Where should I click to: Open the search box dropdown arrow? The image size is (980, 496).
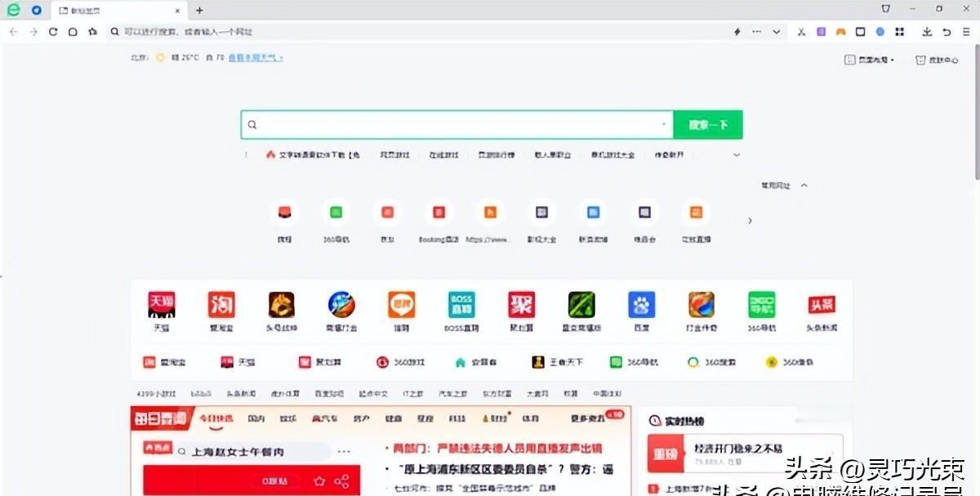(x=664, y=125)
